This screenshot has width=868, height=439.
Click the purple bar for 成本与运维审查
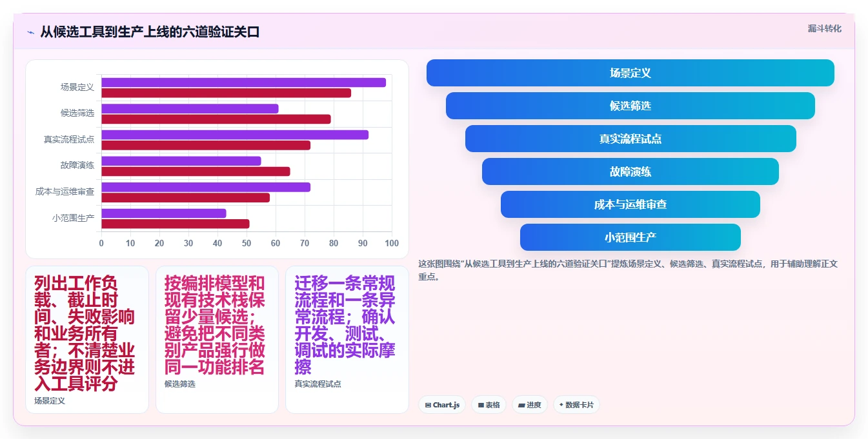coord(206,187)
